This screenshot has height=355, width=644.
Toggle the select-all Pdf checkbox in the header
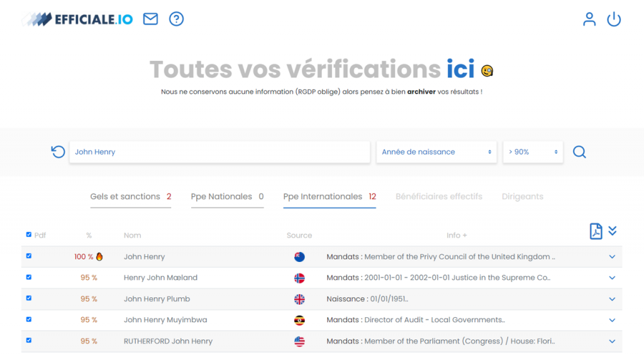(29, 235)
